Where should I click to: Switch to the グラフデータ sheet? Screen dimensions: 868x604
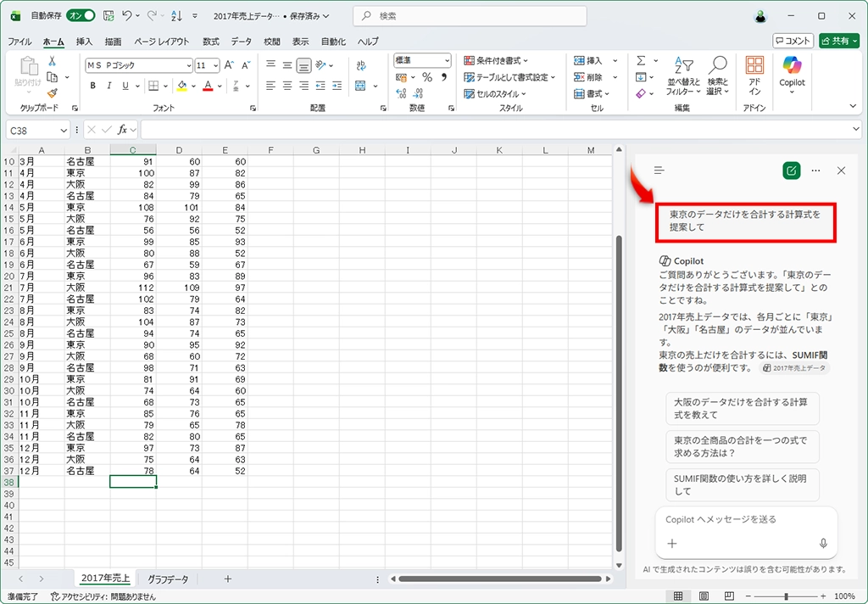coord(168,579)
